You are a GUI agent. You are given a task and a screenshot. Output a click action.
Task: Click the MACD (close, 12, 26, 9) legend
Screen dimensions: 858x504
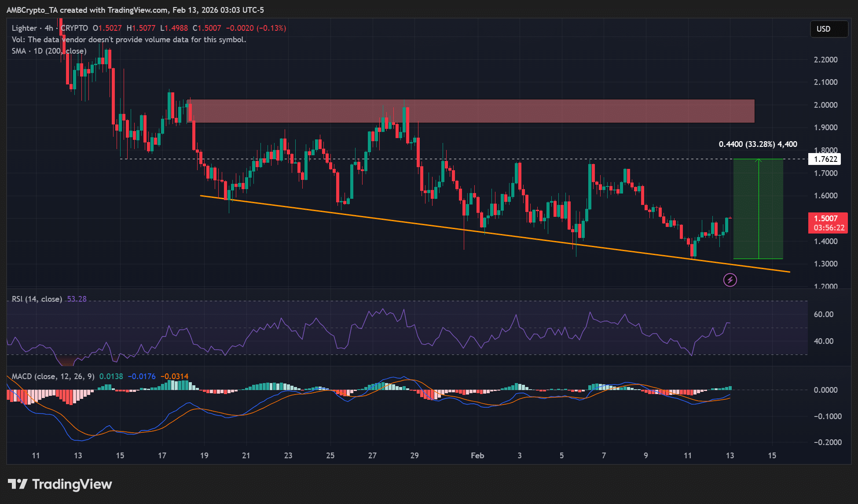[x=53, y=376]
